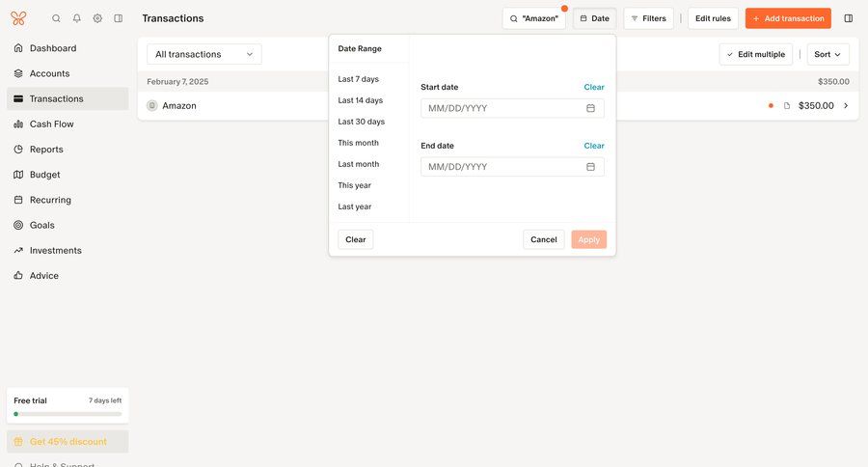
Task: Select Last 30 days range
Action: (362, 122)
